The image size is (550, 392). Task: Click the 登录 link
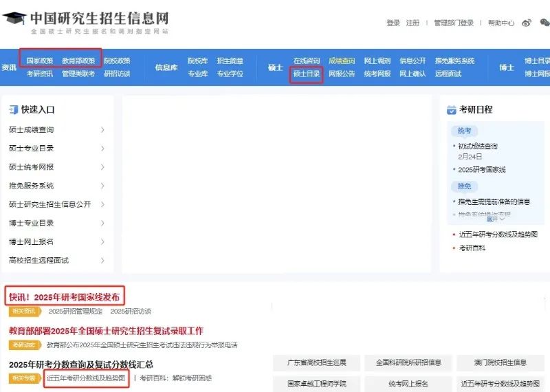393,23
